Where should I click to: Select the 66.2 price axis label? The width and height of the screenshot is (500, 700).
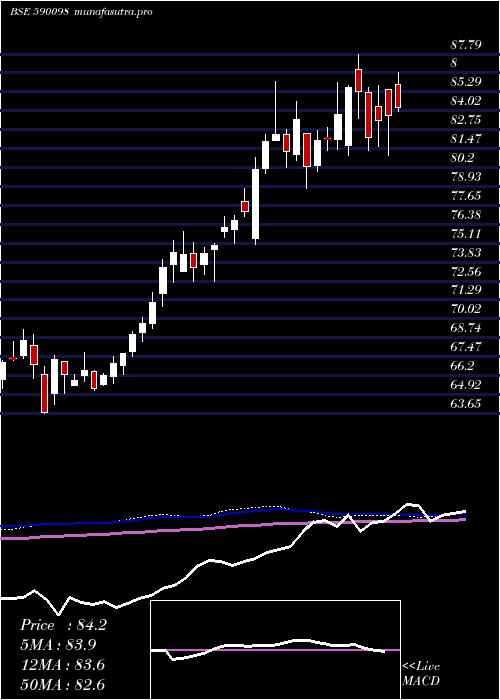click(x=462, y=366)
